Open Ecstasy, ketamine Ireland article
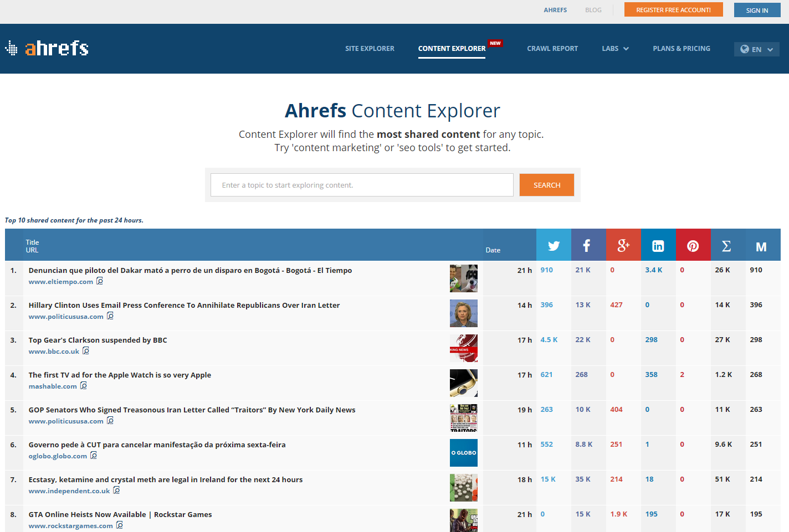Screen dimensions: 789x532 point(166,479)
